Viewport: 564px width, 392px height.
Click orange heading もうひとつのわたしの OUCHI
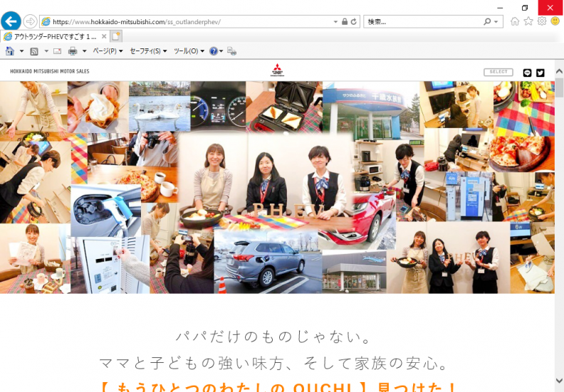[234, 386]
